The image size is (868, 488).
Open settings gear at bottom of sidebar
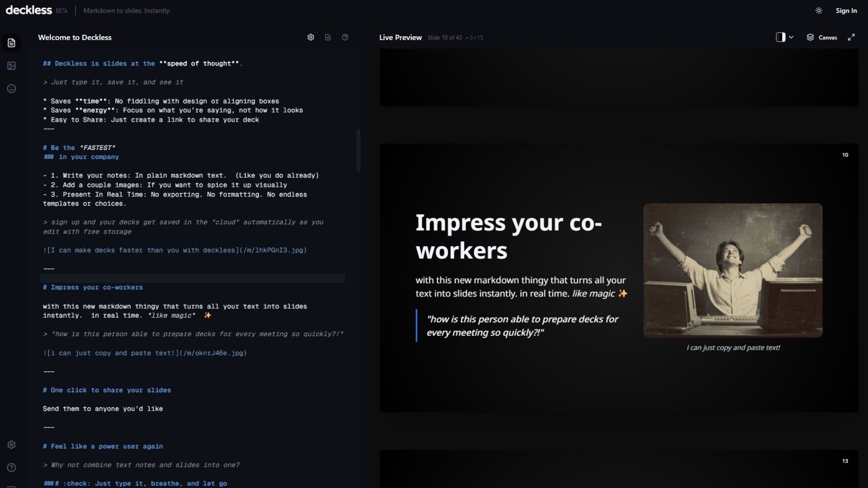12,445
